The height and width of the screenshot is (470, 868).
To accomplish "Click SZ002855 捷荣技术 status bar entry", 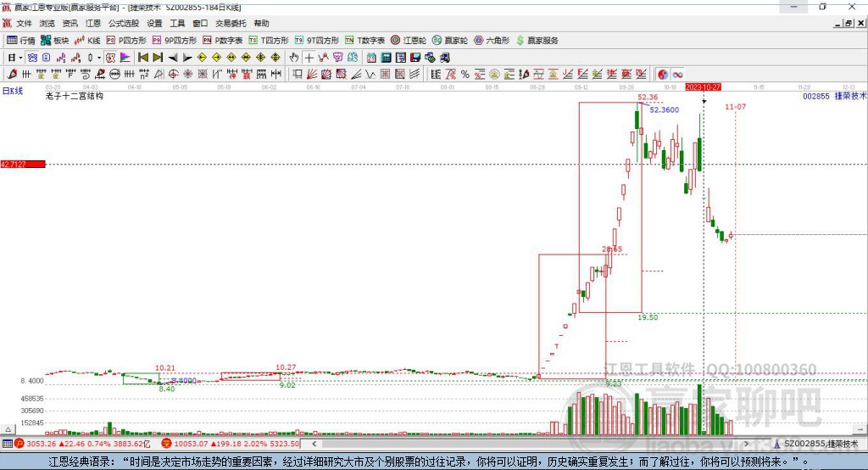I will point(816,444).
